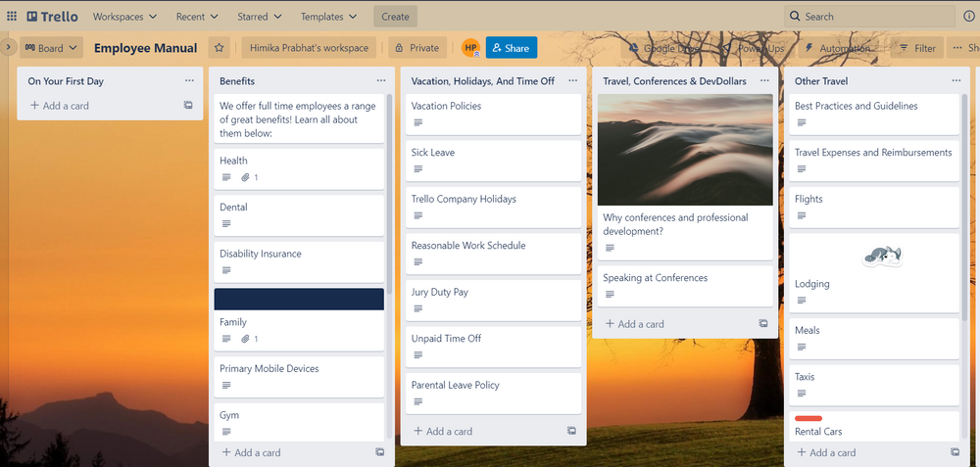The width and height of the screenshot is (980, 467).
Task: Open the Automation menu
Action: click(x=837, y=48)
